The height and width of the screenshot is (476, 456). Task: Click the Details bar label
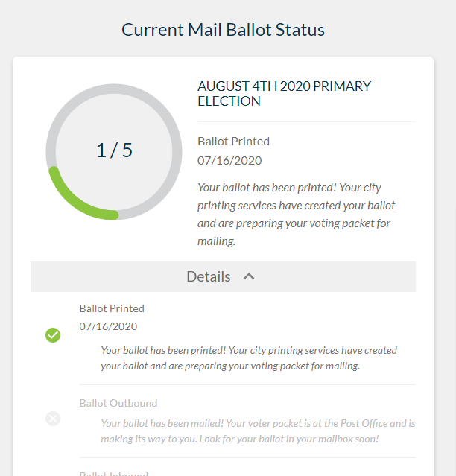(209, 276)
